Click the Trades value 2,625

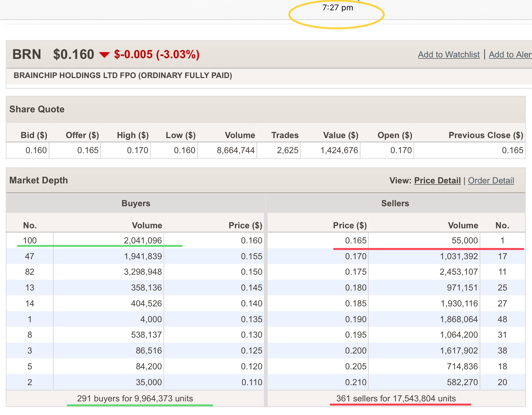coord(288,150)
